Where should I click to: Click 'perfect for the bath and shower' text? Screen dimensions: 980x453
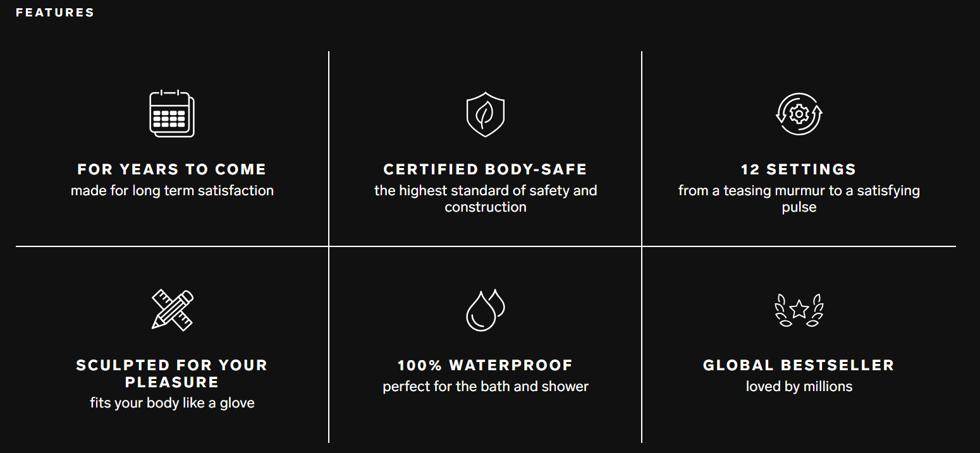(x=485, y=386)
